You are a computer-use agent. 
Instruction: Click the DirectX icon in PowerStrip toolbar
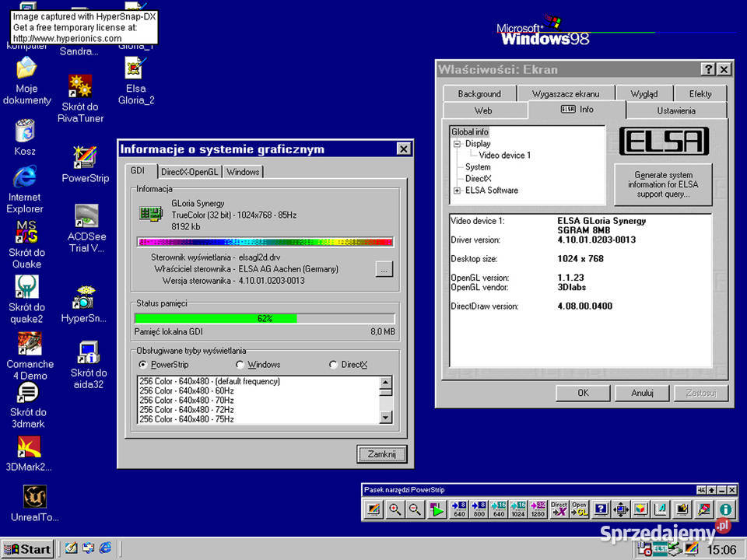coord(559,509)
